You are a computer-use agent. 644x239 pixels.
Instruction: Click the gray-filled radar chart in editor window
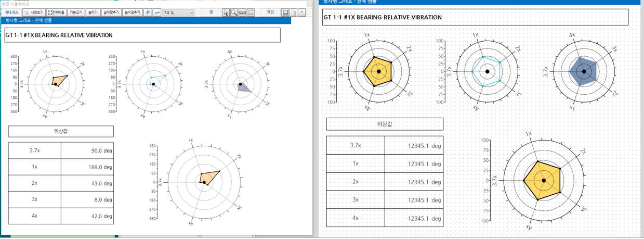click(x=585, y=71)
